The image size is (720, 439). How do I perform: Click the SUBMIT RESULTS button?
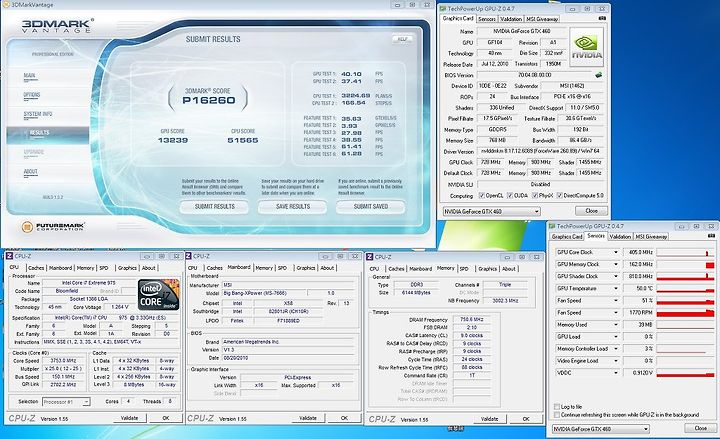coord(214,207)
